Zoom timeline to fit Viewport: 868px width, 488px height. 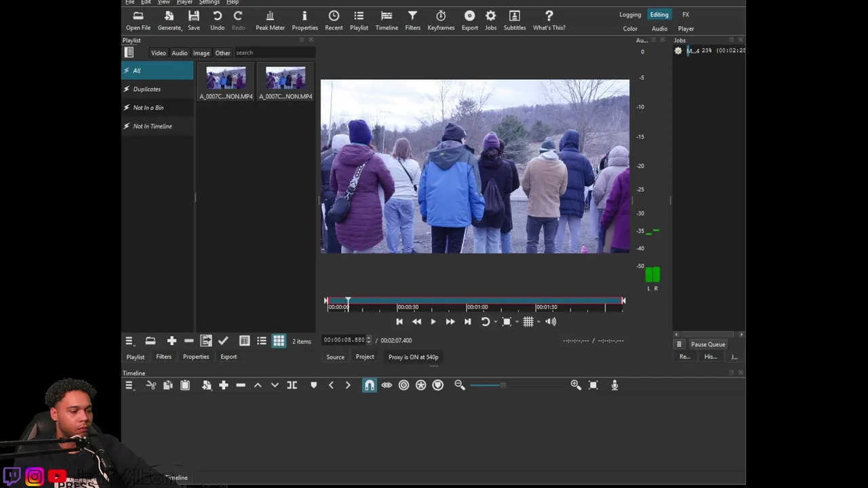tap(593, 385)
